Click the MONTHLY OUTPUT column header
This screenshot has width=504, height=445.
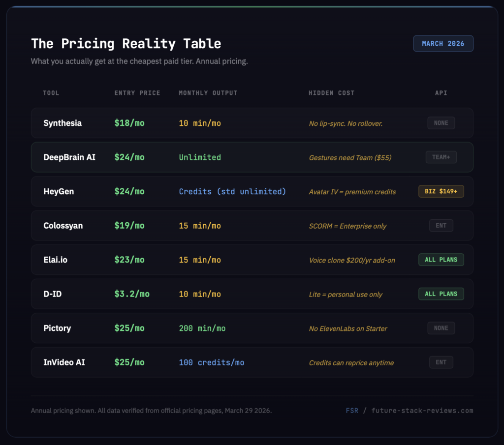209,93
